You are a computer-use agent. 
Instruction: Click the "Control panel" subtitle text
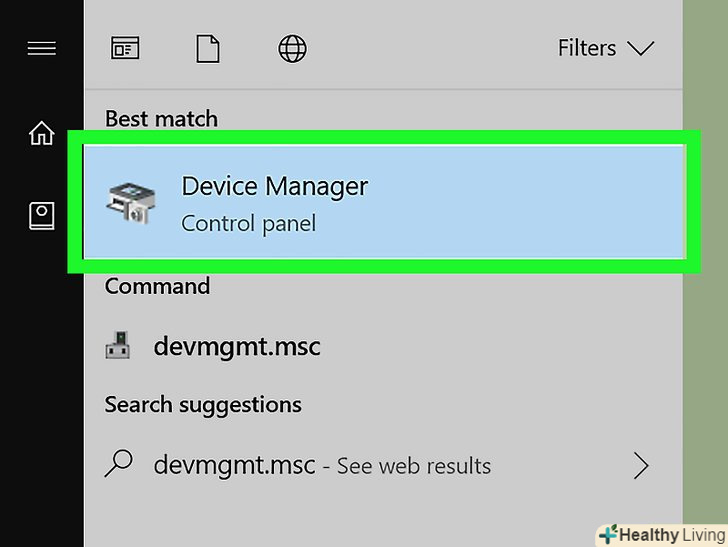[248, 223]
